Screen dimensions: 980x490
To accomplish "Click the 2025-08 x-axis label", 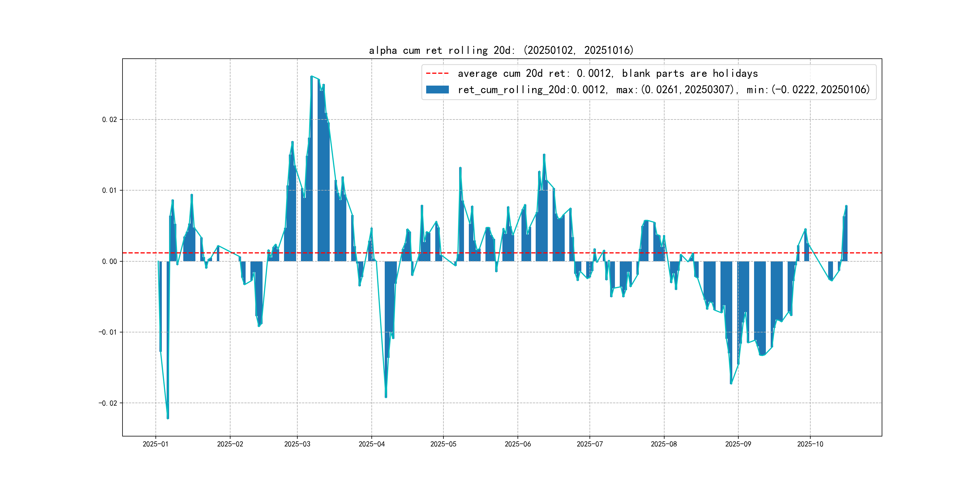I will tap(664, 444).
